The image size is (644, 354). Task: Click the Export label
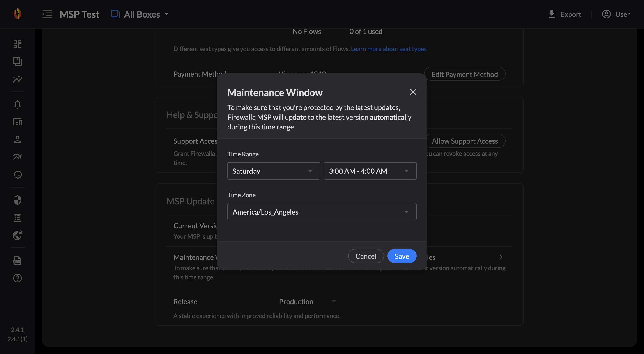[571, 14]
